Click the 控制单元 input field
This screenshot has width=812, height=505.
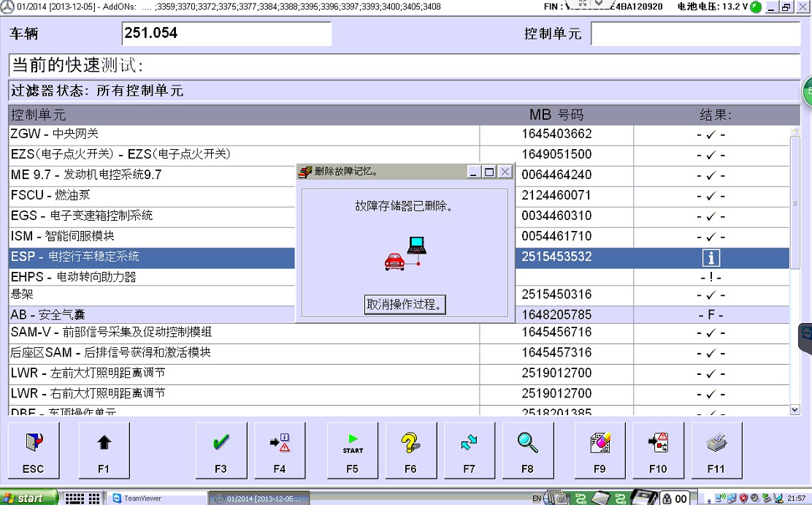coord(694,34)
